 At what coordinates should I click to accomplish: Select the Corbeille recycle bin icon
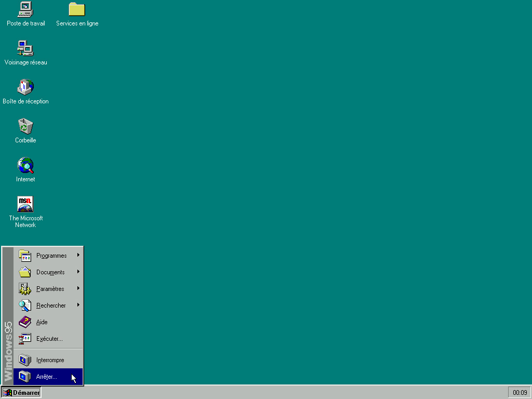(25, 126)
